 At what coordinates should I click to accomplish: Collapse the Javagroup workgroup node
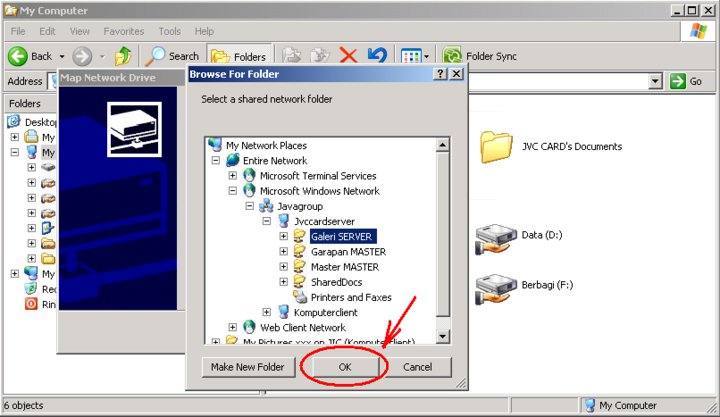tap(249, 206)
